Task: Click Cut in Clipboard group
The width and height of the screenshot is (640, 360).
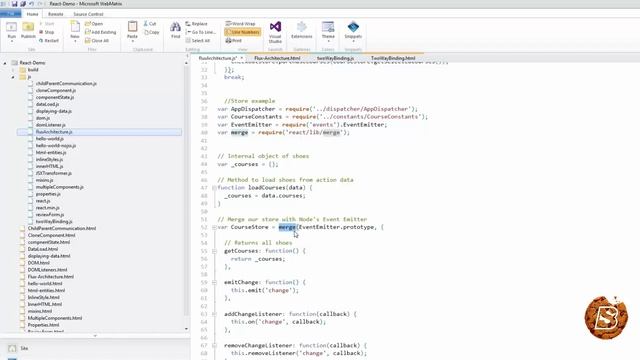Action: 150,24
